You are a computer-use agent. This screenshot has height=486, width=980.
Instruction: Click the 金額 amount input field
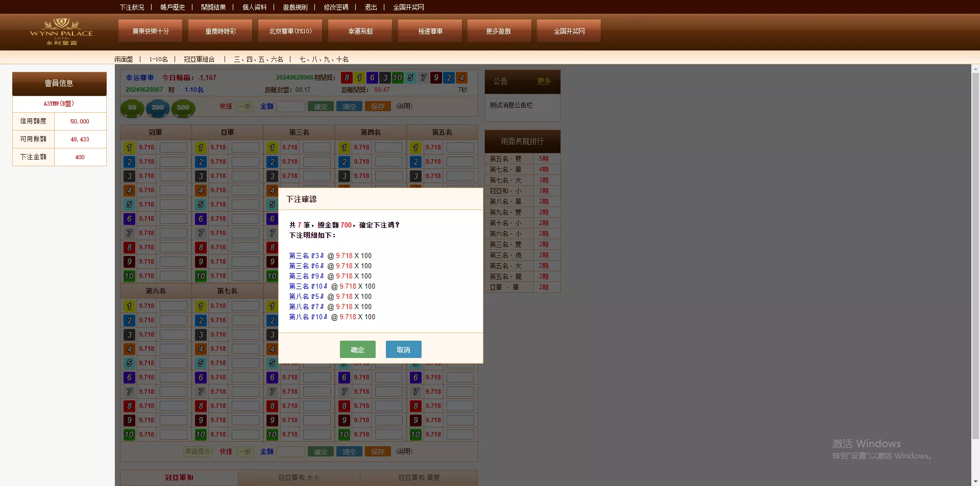point(291,107)
